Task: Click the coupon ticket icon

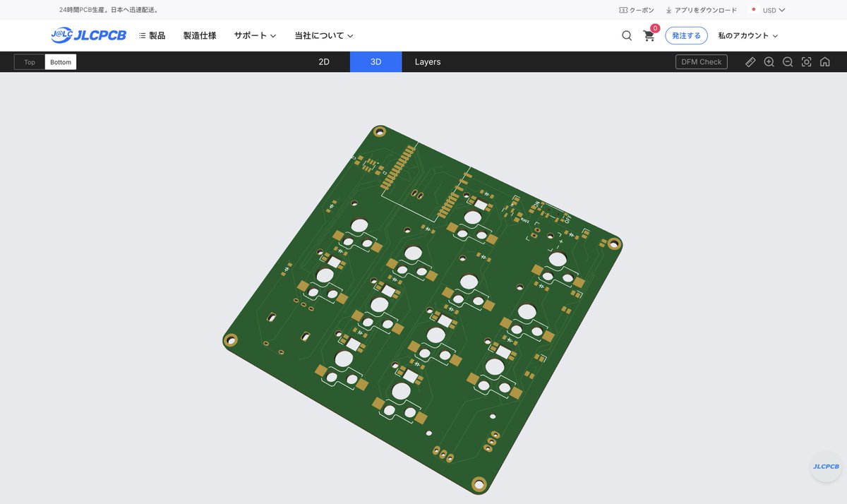Action: point(623,10)
